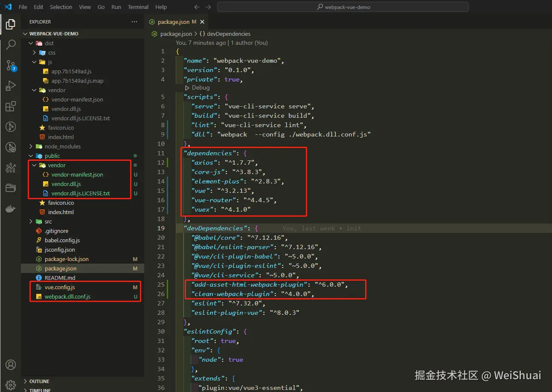The width and height of the screenshot is (552, 392).
Task: Expand the node_modules folder chevron
Action: 31,146
